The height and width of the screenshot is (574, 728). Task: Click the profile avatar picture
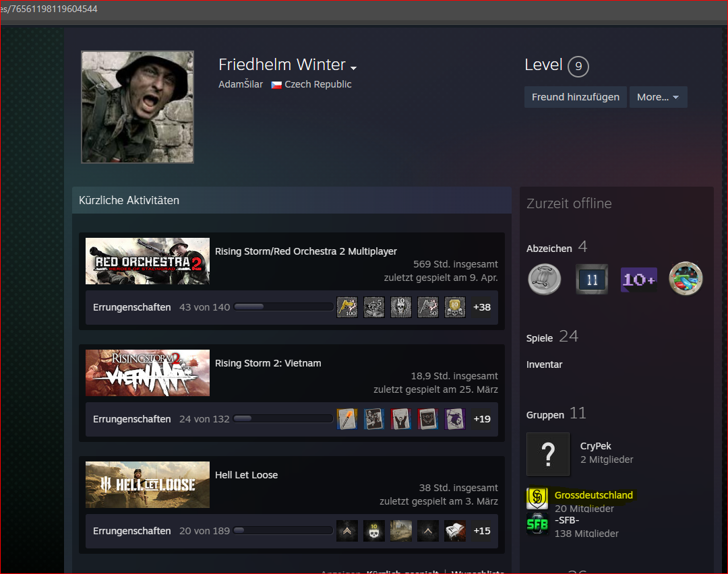pos(138,107)
